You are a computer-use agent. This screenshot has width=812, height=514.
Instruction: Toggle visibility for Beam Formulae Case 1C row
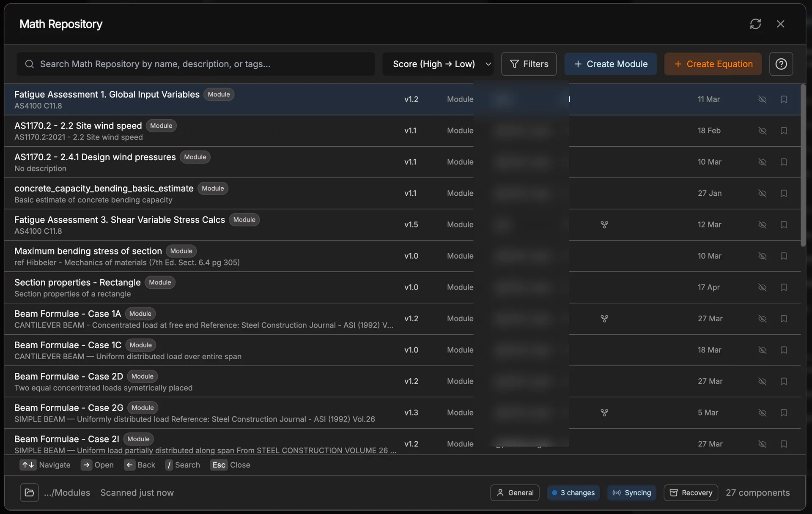pos(763,350)
